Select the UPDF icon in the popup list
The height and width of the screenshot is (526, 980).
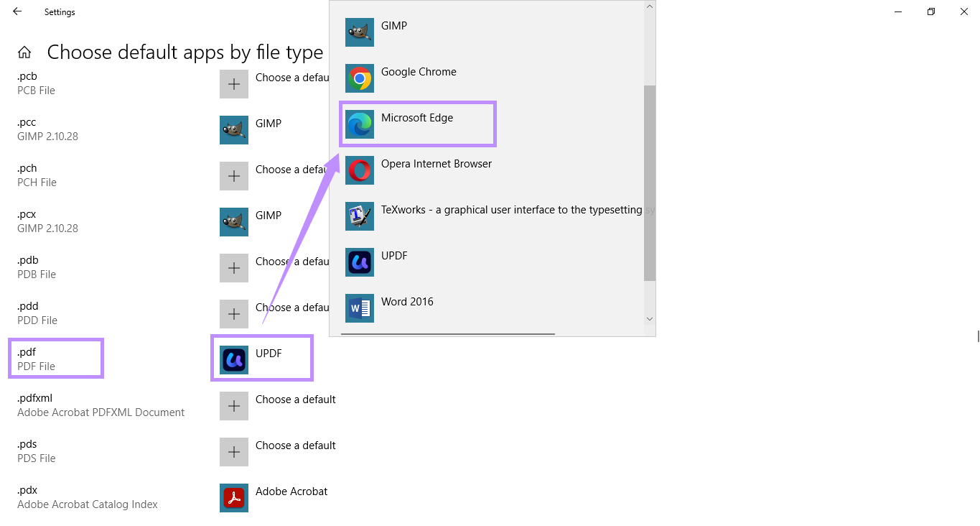360,262
